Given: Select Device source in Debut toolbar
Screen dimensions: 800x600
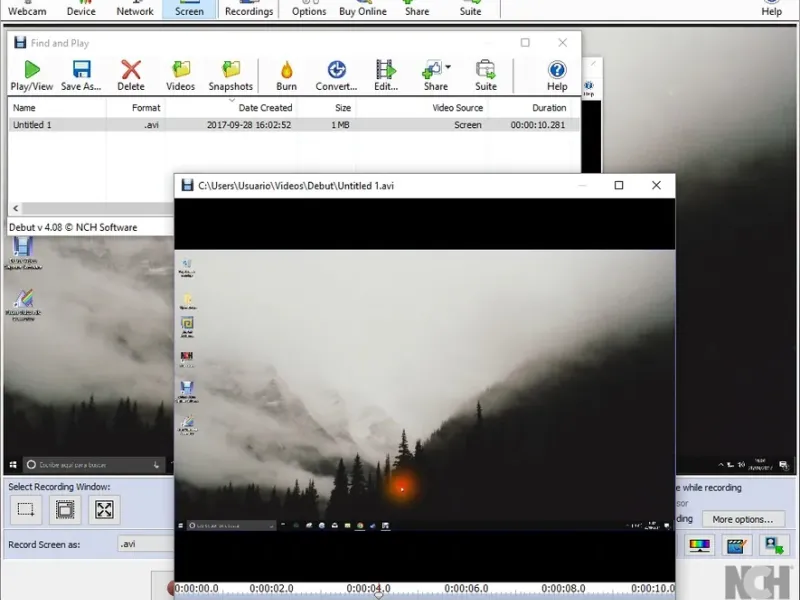Looking at the screenshot, I should coord(81,9).
